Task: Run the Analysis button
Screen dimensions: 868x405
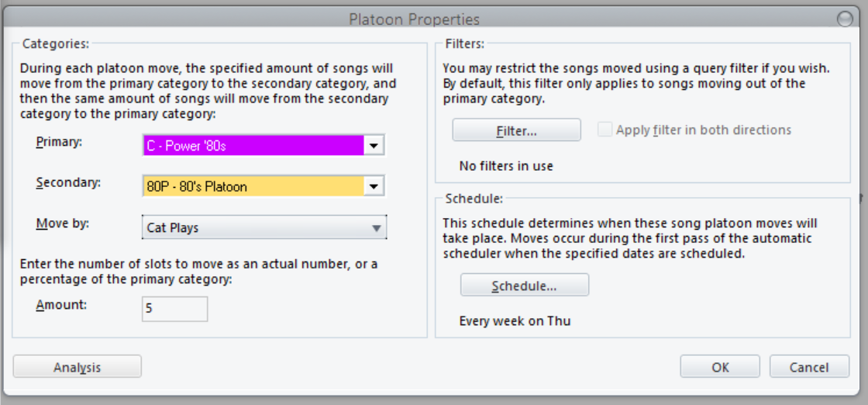Action: pos(77,367)
